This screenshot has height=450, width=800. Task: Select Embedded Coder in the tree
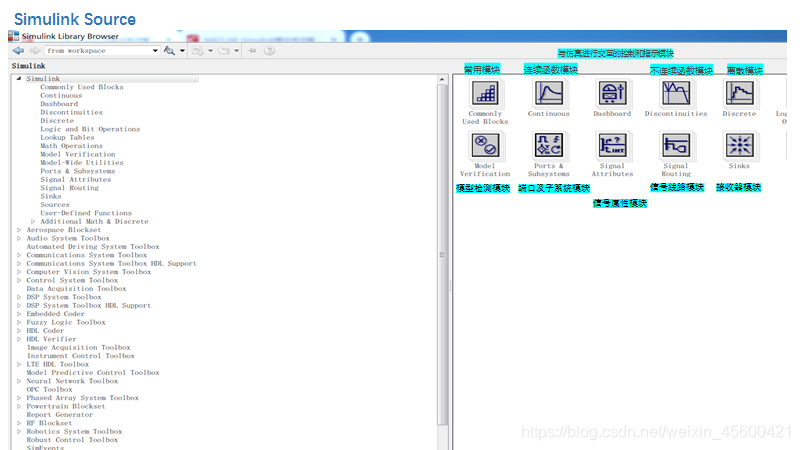point(55,314)
